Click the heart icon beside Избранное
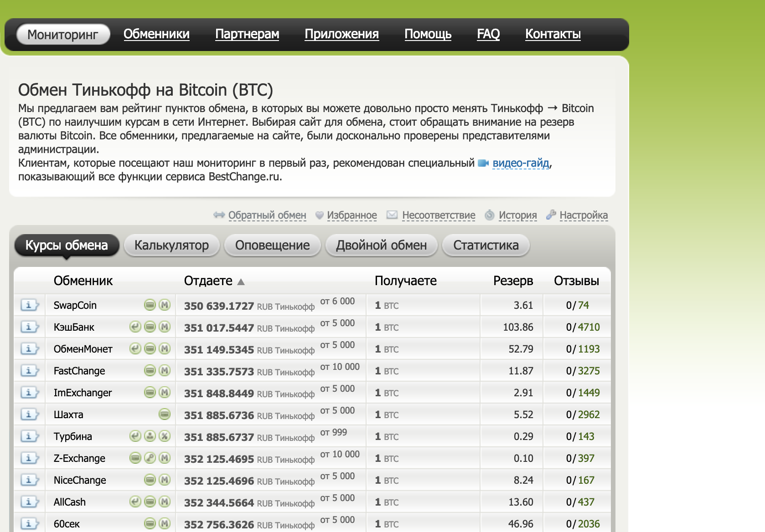This screenshot has width=765, height=532. coord(320,215)
